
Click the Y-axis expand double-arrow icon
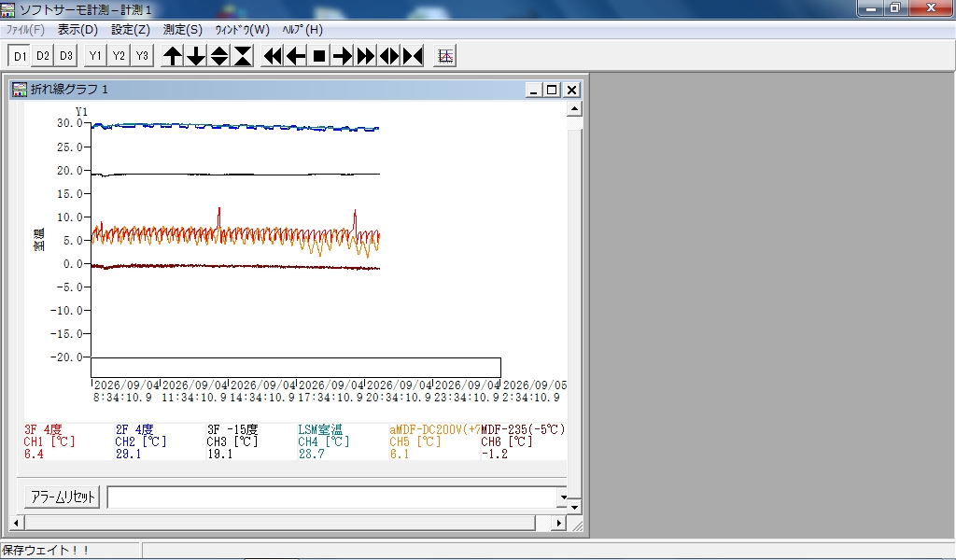click(x=219, y=56)
